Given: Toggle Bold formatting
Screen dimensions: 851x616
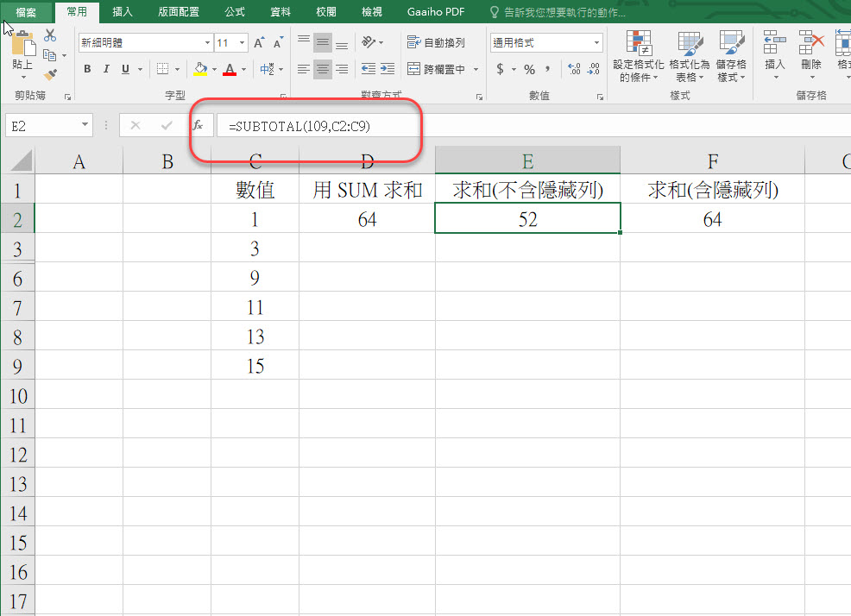Looking at the screenshot, I should point(87,69).
